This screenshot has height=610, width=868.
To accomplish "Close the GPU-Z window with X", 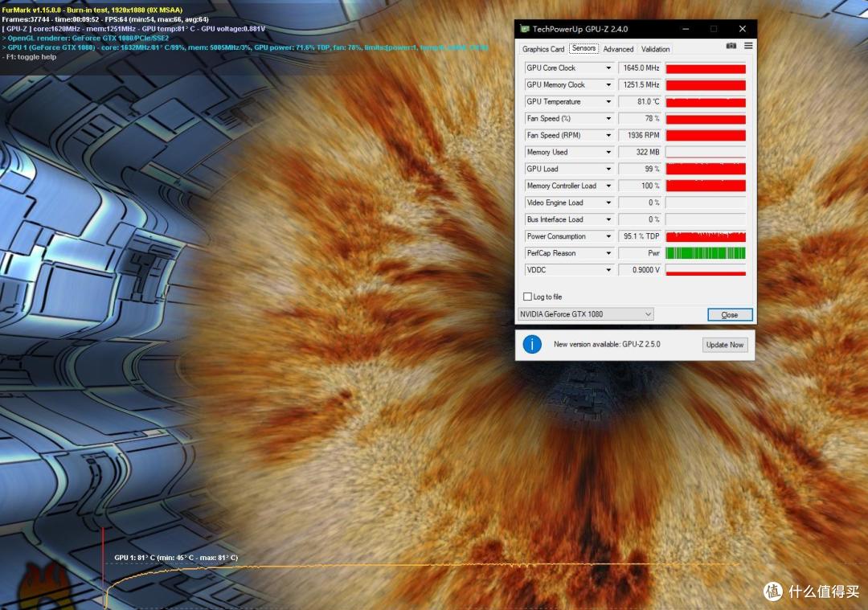I will [x=743, y=29].
